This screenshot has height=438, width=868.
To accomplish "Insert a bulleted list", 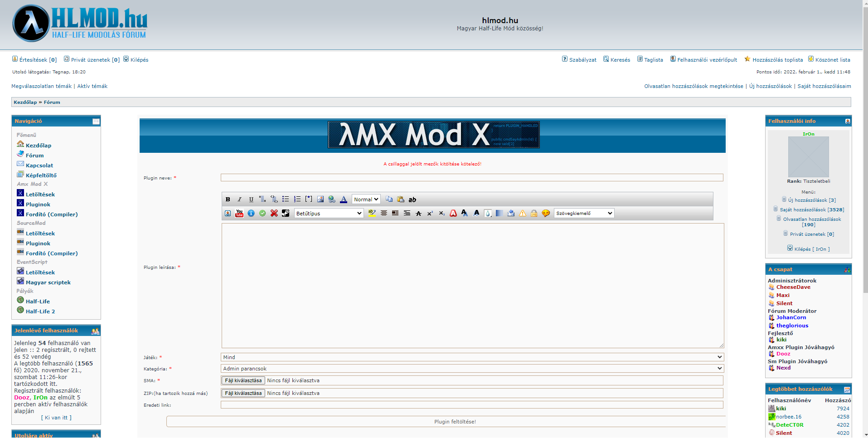I will pos(286,200).
